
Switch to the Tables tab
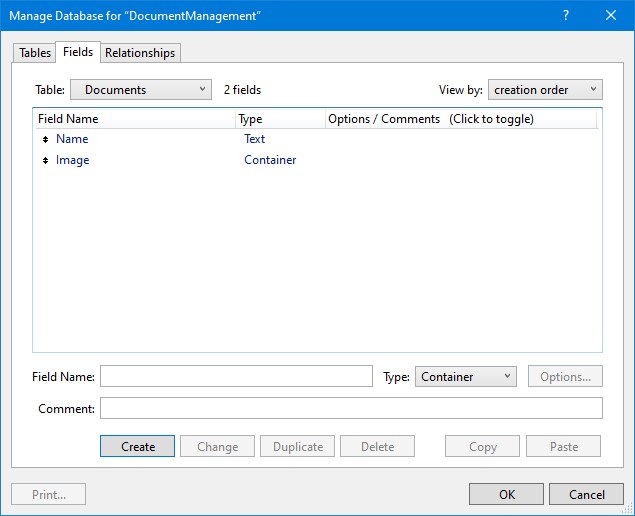pyautogui.click(x=35, y=53)
